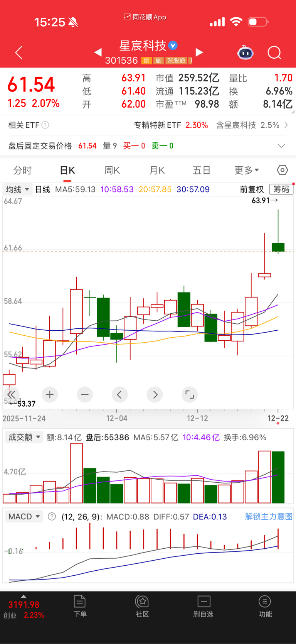Open 专精特新ETF 2.30% entry

click(171, 125)
